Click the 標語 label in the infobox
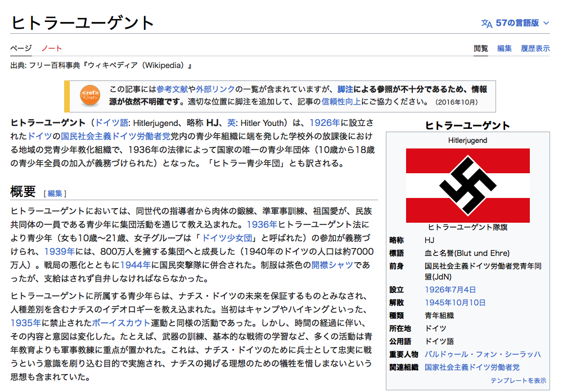 [x=397, y=253]
